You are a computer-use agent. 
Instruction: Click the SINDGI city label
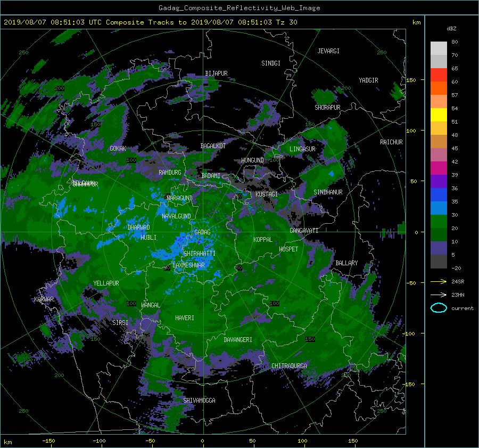pyautogui.click(x=271, y=63)
